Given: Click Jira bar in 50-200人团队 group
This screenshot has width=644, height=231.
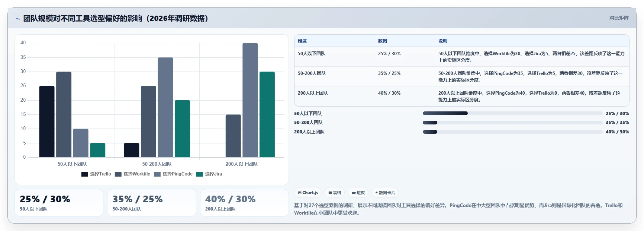Looking at the screenshot, I should [x=183, y=129].
